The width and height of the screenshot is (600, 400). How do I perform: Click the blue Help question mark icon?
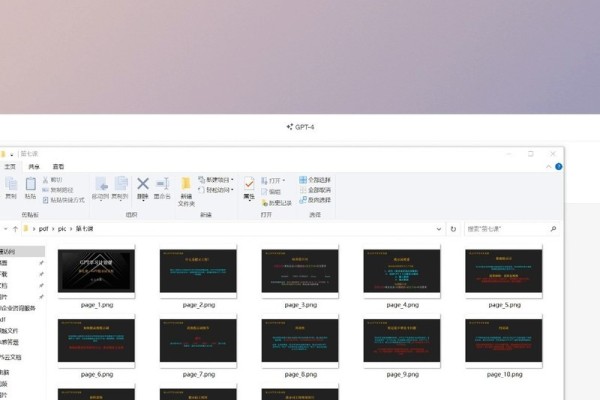click(559, 167)
